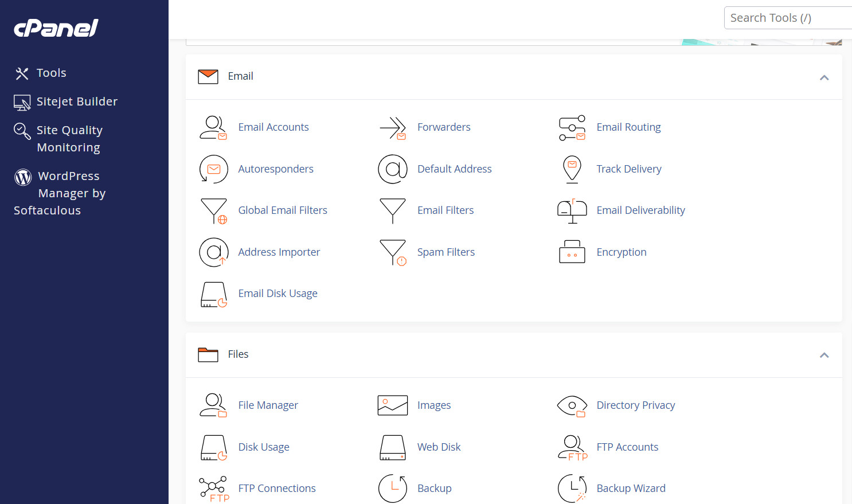
Task: Click the Autoresponders icon
Action: click(213, 169)
